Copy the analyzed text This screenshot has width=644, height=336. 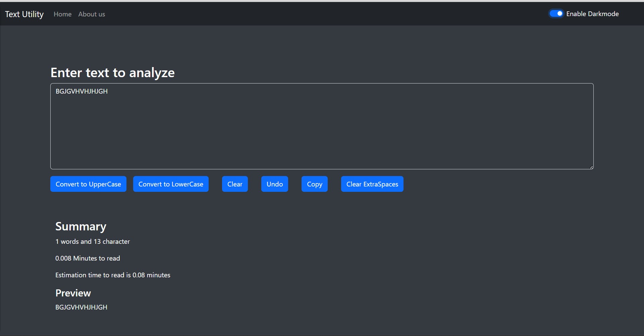[x=314, y=184]
